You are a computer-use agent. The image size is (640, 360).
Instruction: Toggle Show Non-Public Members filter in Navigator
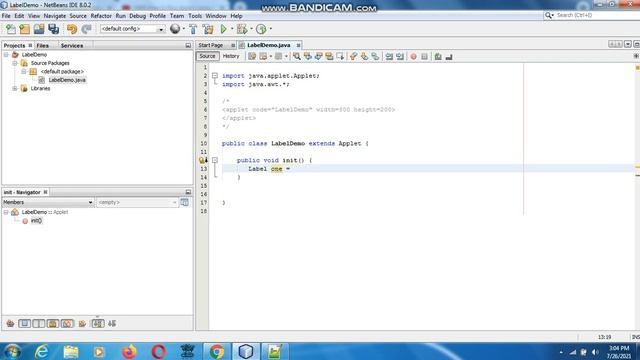[x=53, y=324]
